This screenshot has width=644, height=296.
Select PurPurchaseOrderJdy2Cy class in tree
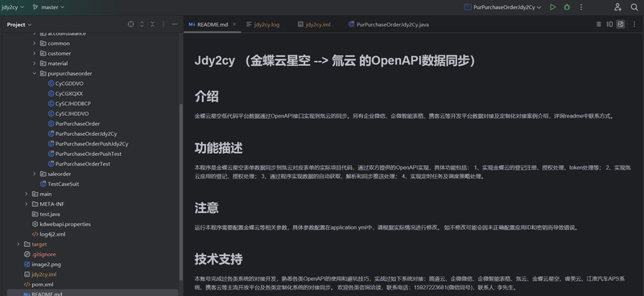pyautogui.click(x=86, y=134)
